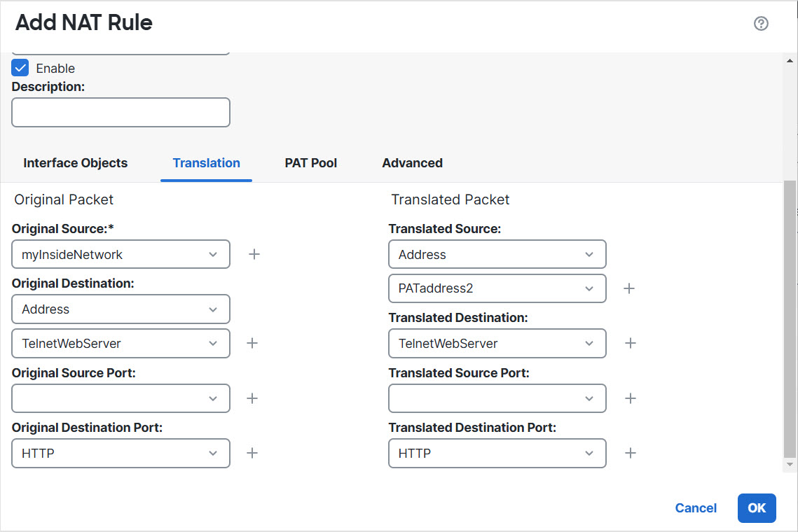Viewport: 798px width, 532px height.
Task: Switch to the Interface Objects tab
Action: click(x=75, y=163)
